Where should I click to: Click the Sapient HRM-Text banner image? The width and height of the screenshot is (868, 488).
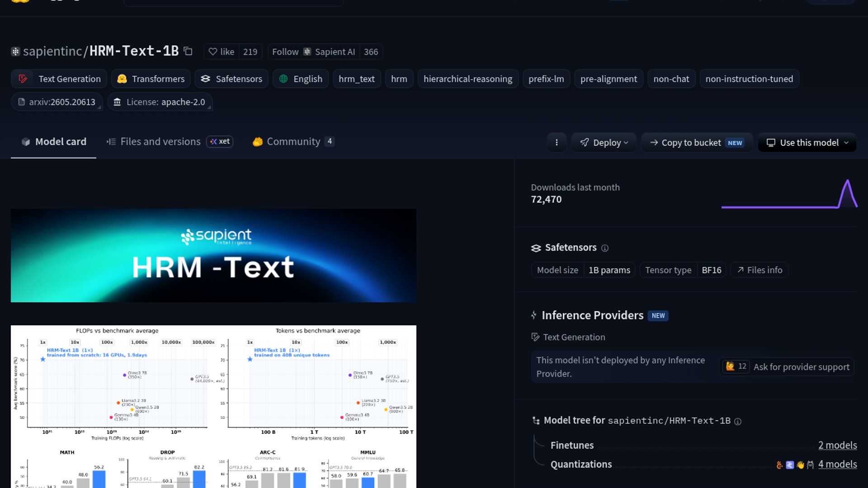[213, 255]
